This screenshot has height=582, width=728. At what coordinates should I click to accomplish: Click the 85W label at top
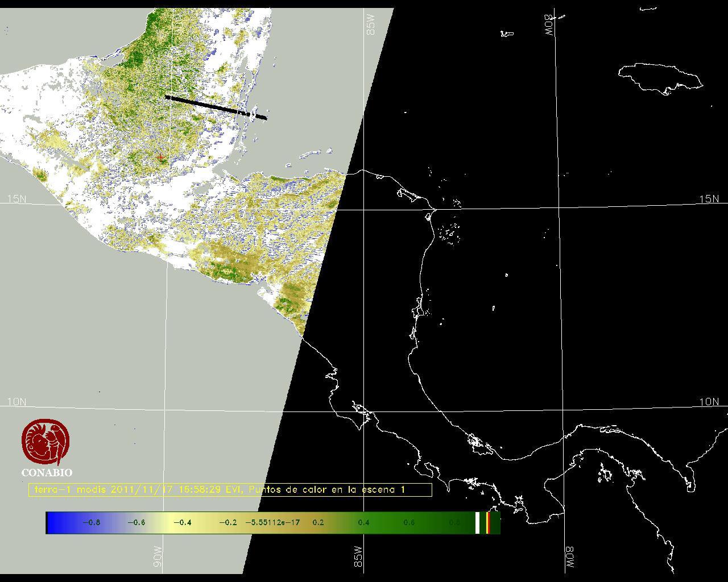pyautogui.click(x=371, y=25)
